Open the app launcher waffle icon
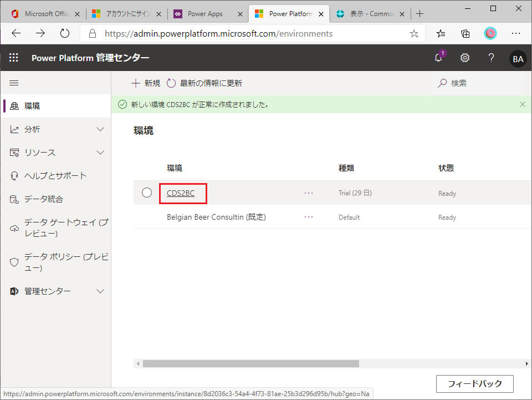 [13, 58]
